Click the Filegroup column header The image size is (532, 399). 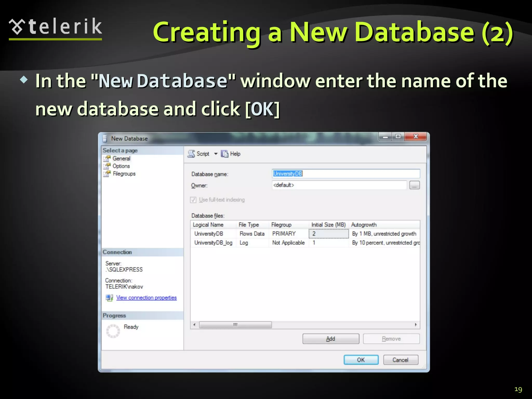289,225
